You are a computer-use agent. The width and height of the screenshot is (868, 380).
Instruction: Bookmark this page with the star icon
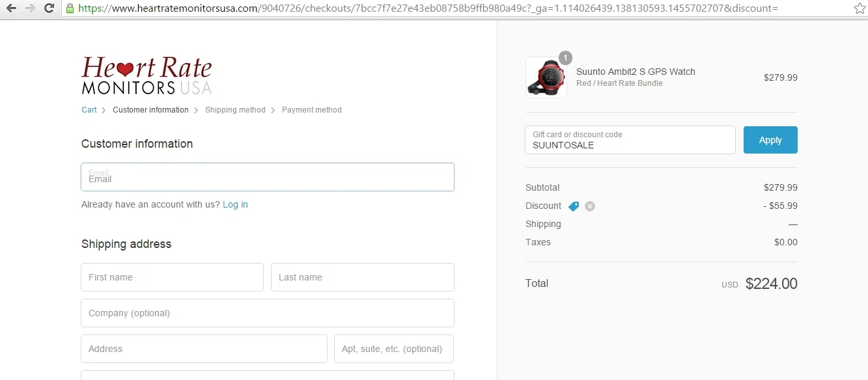859,8
